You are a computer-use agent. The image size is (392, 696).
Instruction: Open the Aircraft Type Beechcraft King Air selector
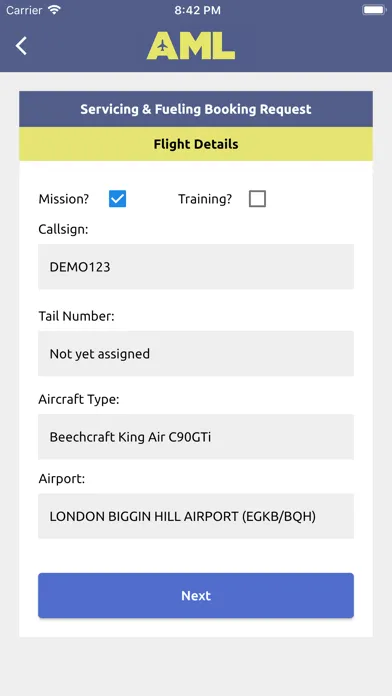tap(196, 437)
